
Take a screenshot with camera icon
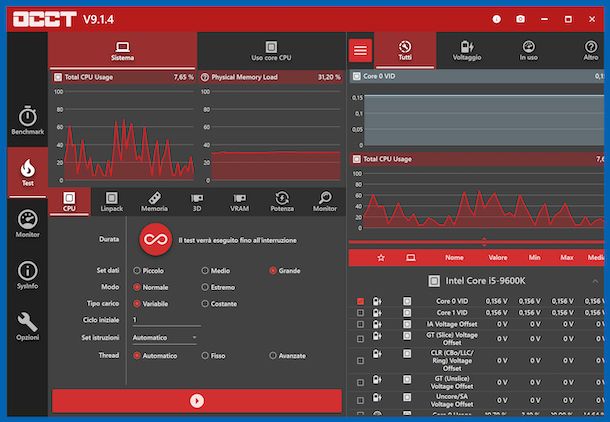coord(520,19)
